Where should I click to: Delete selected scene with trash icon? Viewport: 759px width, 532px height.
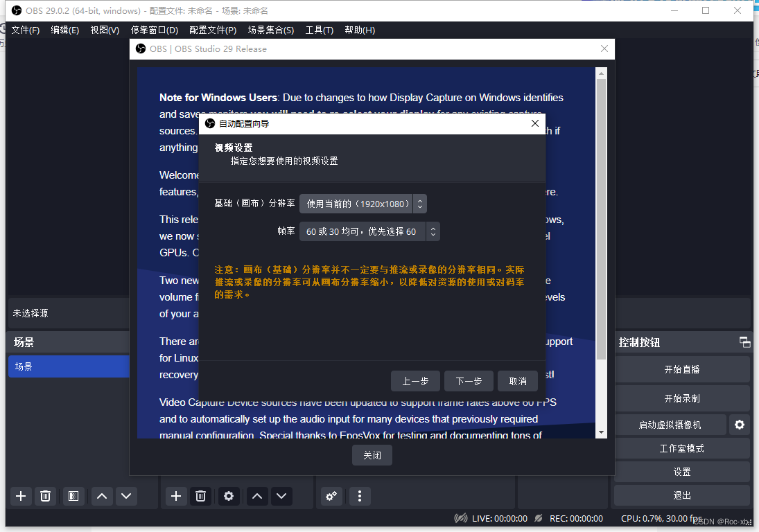(x=46, y=496)
